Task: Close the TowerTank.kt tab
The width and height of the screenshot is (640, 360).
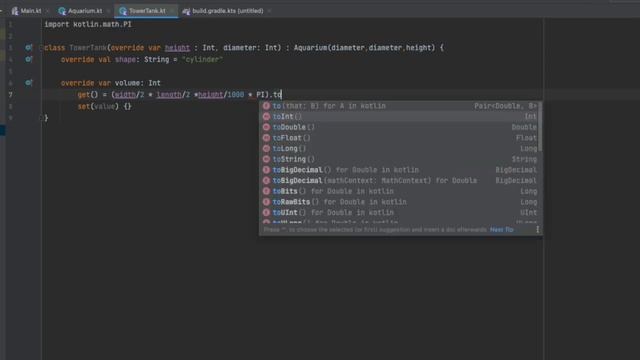Action: click(172, 11)
